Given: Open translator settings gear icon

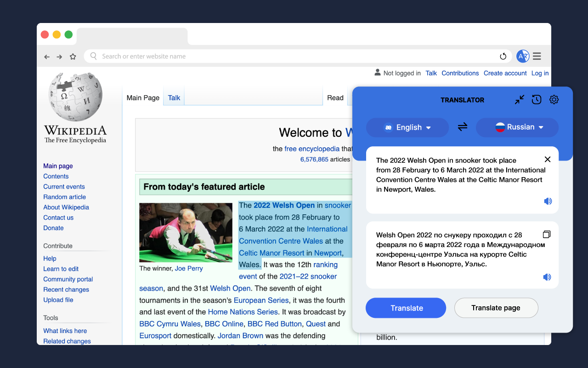Looking at the screenshot, I should coord(554,100).
